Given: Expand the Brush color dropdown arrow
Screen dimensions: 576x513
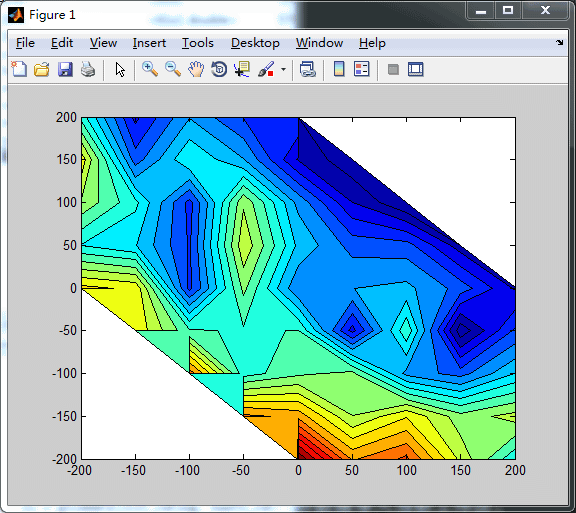Looking at the screenshot, I should (x=283, y=69).
